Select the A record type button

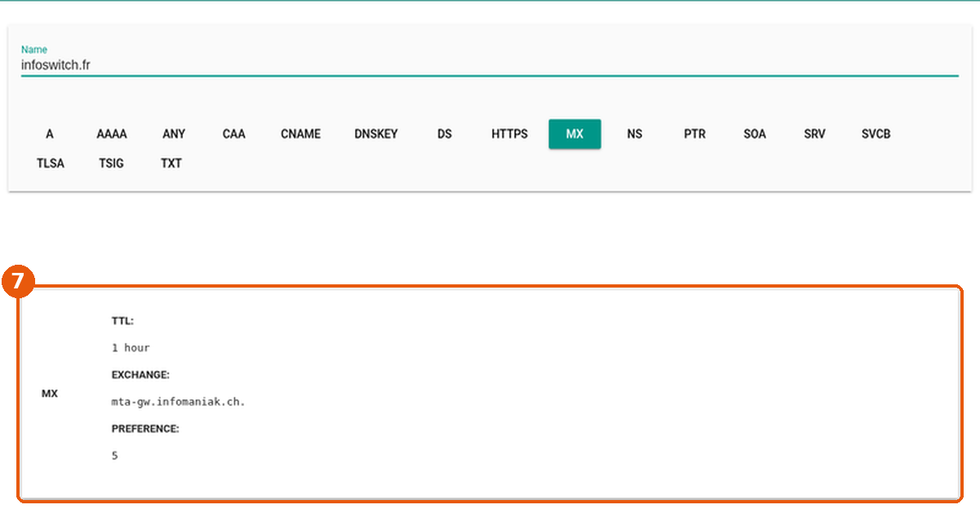50,134
